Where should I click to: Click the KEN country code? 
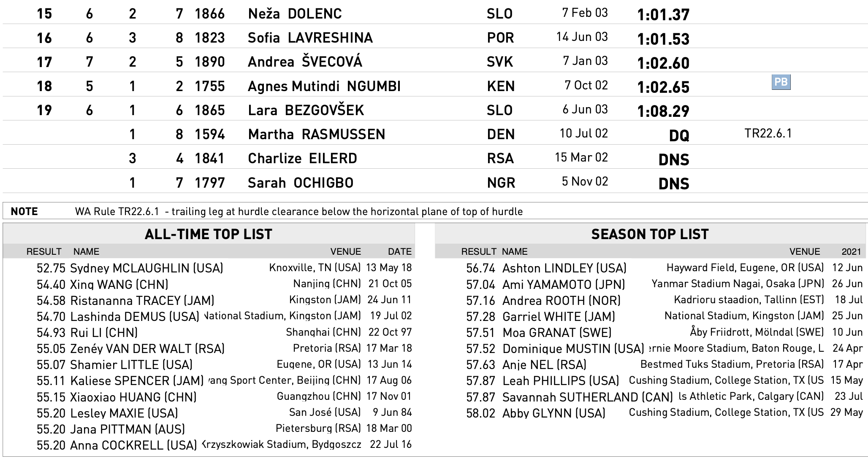501,86
